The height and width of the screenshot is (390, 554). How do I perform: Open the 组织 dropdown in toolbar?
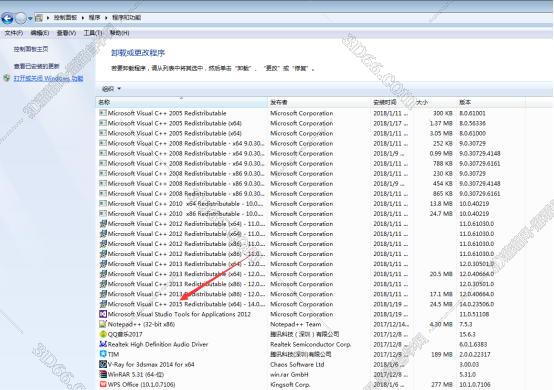tap(112, 89)
